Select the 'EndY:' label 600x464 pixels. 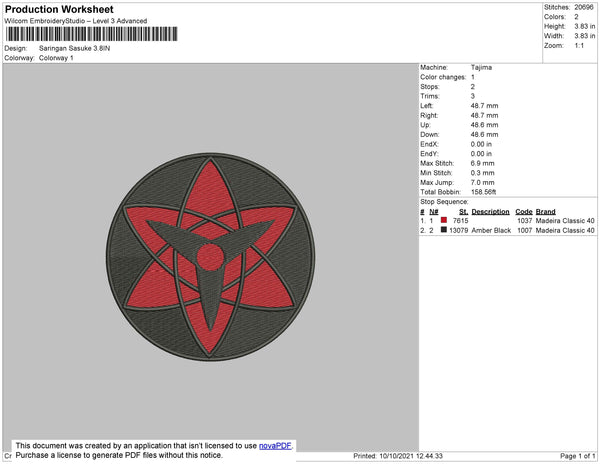click(x=429, y=154)
